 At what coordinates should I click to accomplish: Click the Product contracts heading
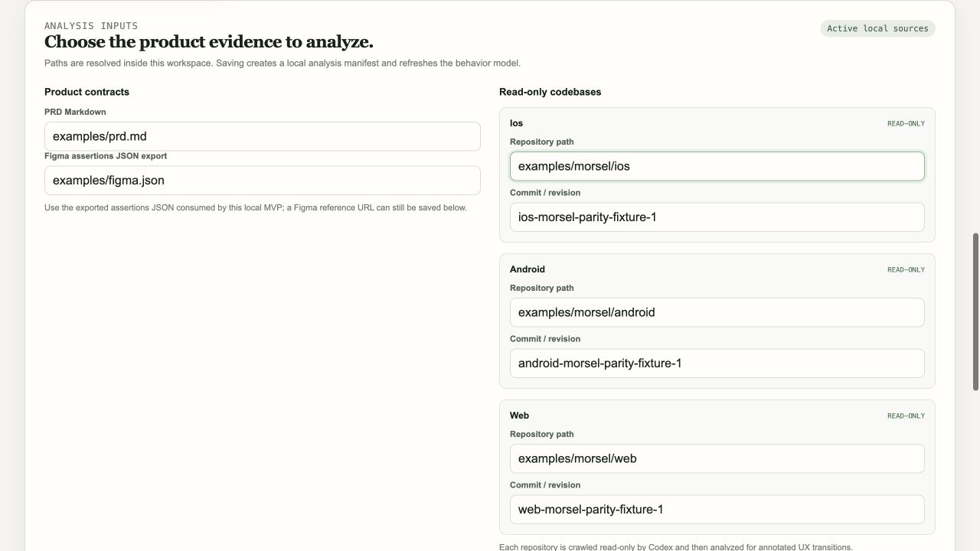click(x=87, y=92)
